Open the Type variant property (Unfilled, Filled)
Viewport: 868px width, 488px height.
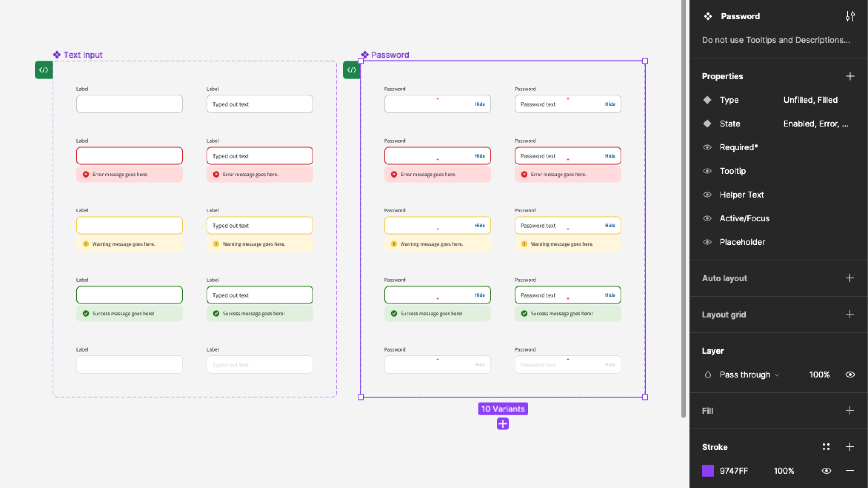pos(810,100)
